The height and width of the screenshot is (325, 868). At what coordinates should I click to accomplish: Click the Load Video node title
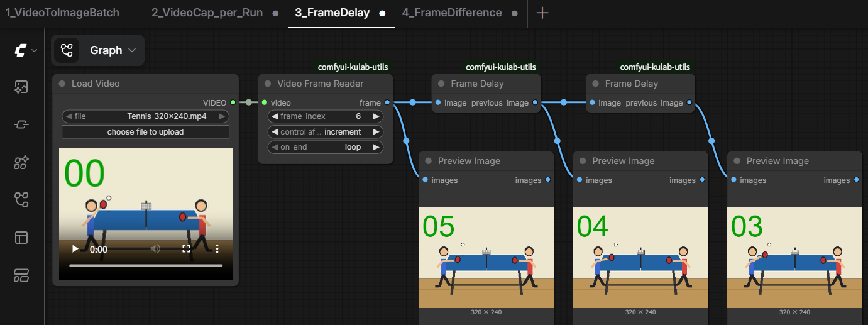96,84
